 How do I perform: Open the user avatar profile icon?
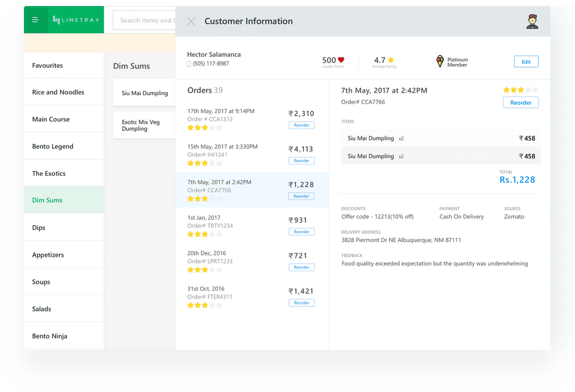tap(532, 22)
